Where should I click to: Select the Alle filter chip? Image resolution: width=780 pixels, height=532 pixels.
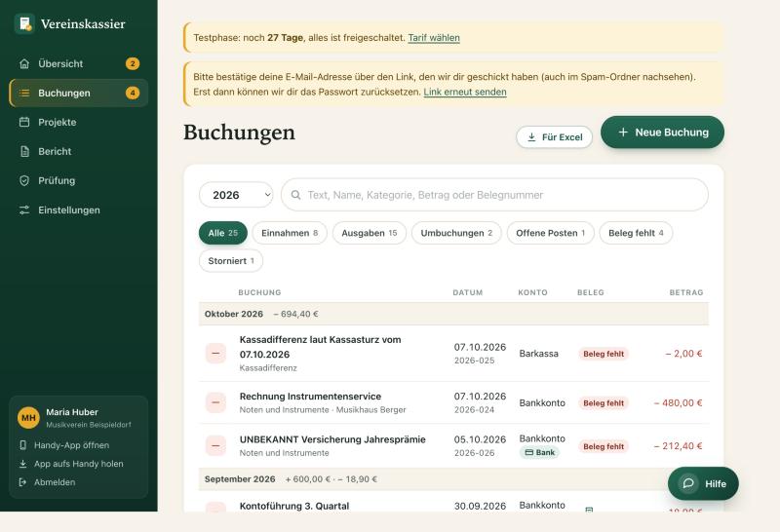click(223, 233)
